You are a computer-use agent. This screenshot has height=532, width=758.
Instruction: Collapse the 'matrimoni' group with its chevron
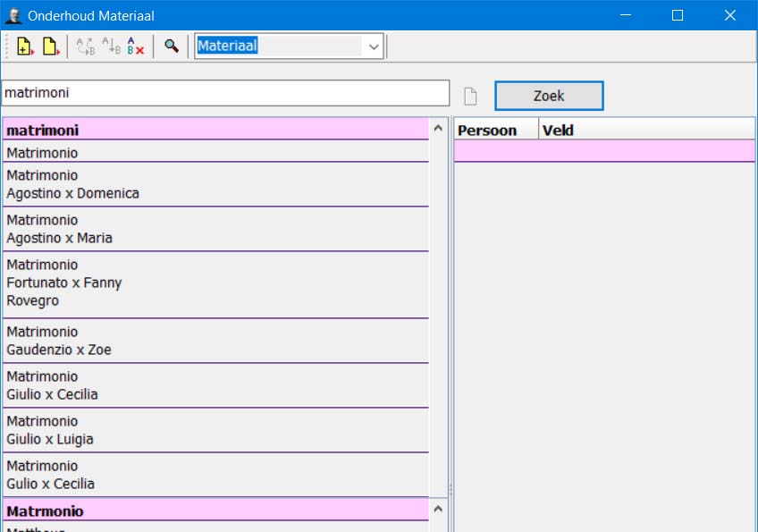coord(438,130)
